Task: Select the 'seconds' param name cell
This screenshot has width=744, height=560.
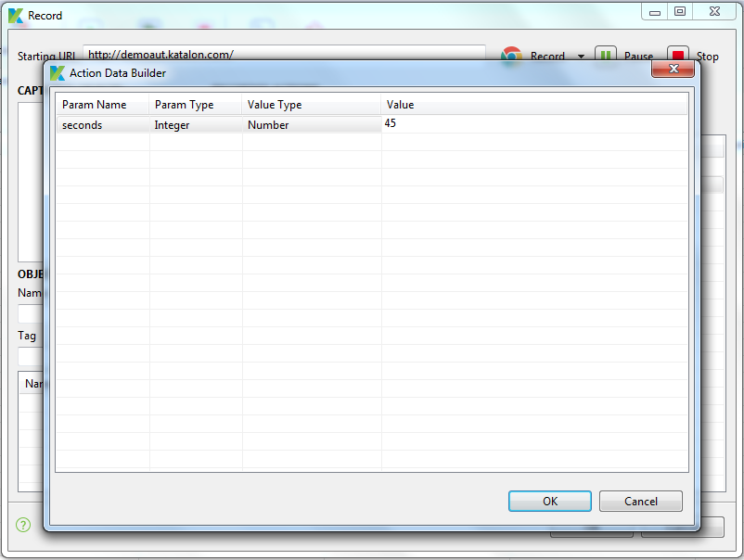Action: point(103,125)
